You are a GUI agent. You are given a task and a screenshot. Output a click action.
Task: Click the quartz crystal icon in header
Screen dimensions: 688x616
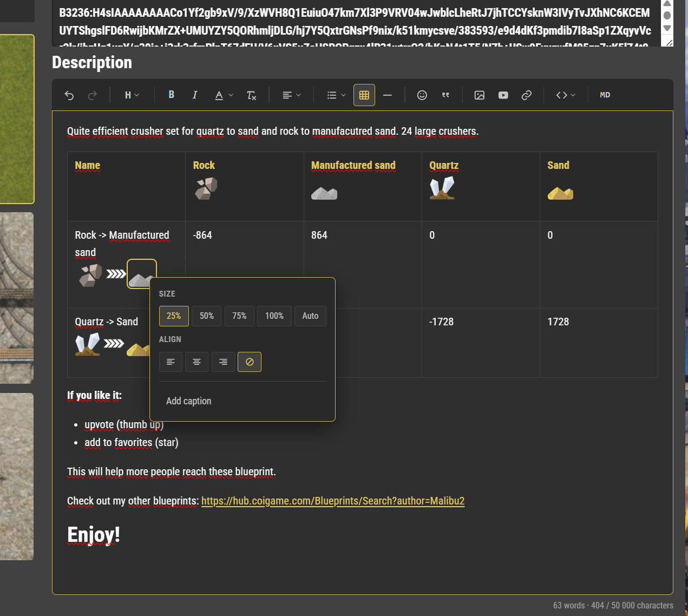point(442,188)
